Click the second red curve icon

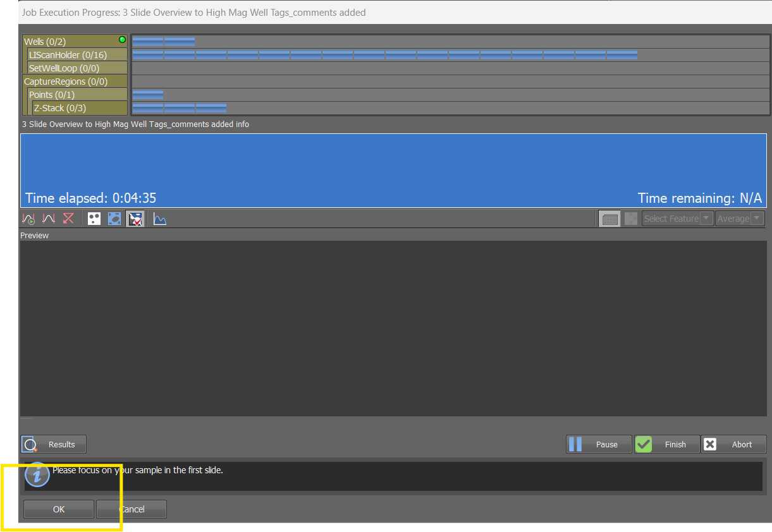(49, 219)
